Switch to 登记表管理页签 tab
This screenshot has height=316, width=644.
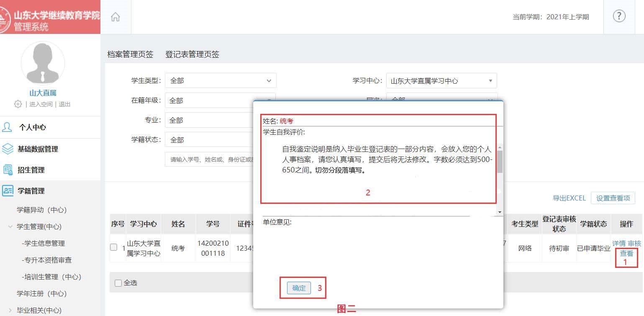(x=192, y=54)
